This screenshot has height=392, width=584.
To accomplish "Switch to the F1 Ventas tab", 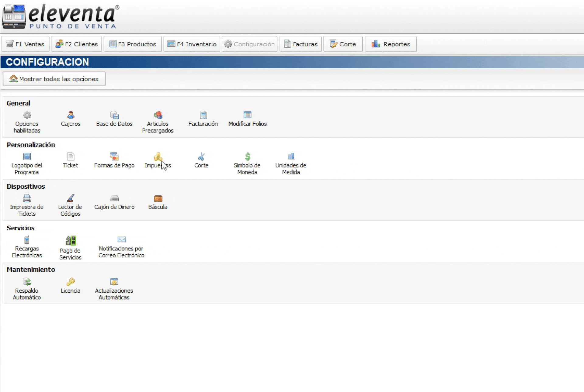I will [x=25, y=44].
